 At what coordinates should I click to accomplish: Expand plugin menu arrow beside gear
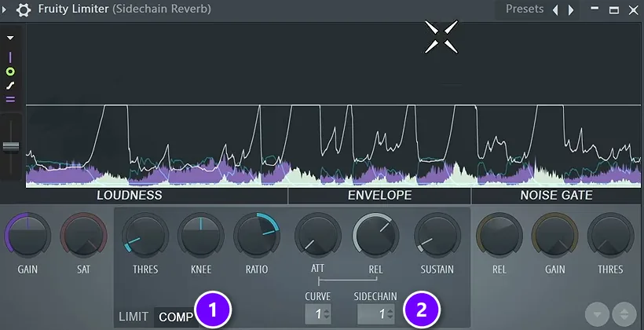(5, 10)
